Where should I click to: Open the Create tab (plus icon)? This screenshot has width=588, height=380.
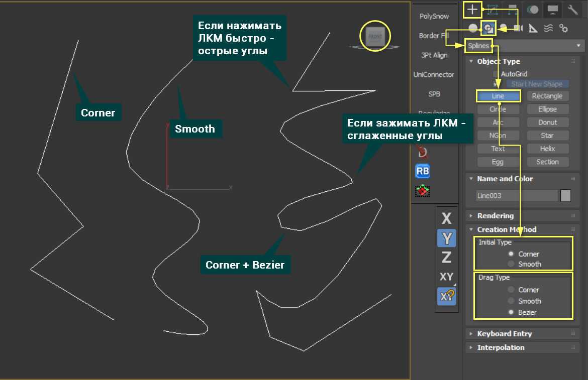(x=472, y=9)
